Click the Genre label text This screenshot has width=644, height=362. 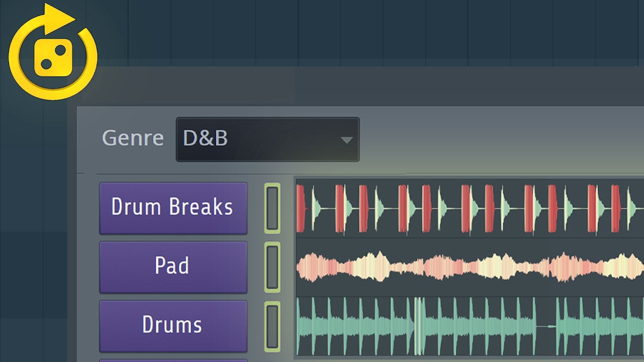133,138
